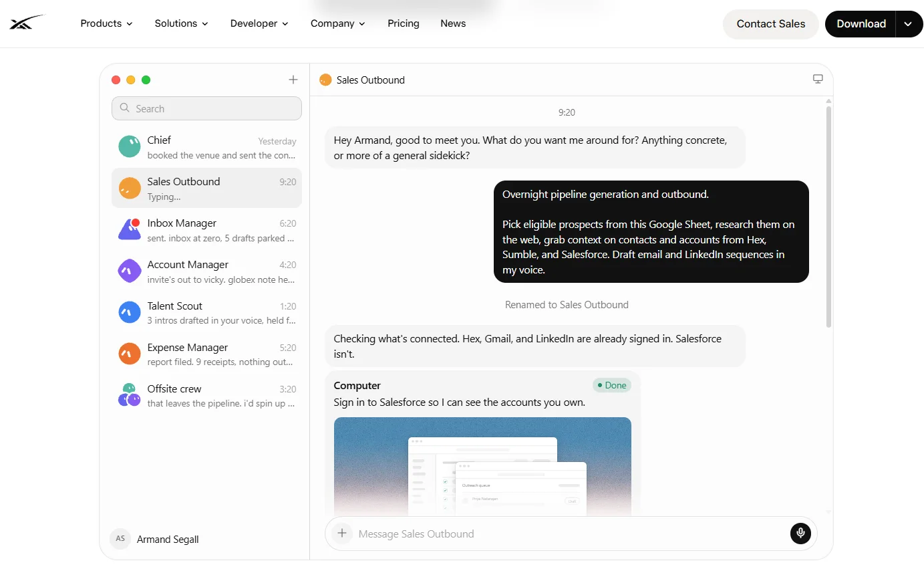Image resolution: width=924 pixels, height=579 pixels.
Task: Click the green maximize window dot
Action: pyautogui.click(x=146, y=80)
